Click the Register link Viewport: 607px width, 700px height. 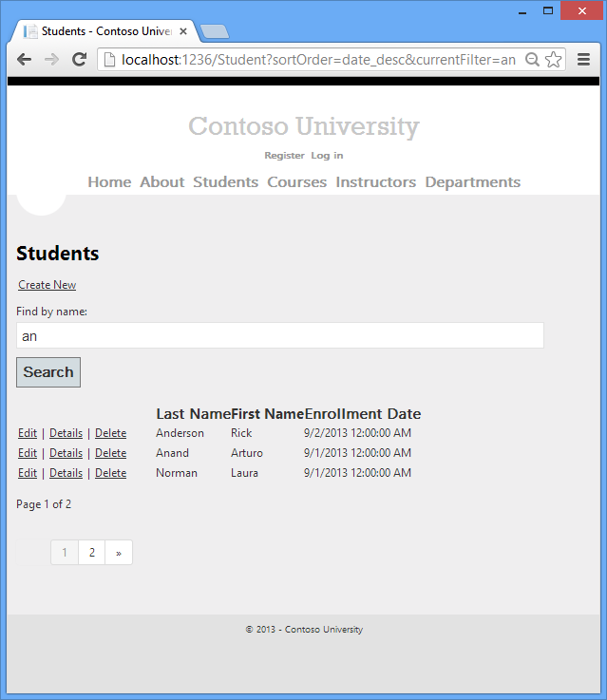(x=284, y=156)
